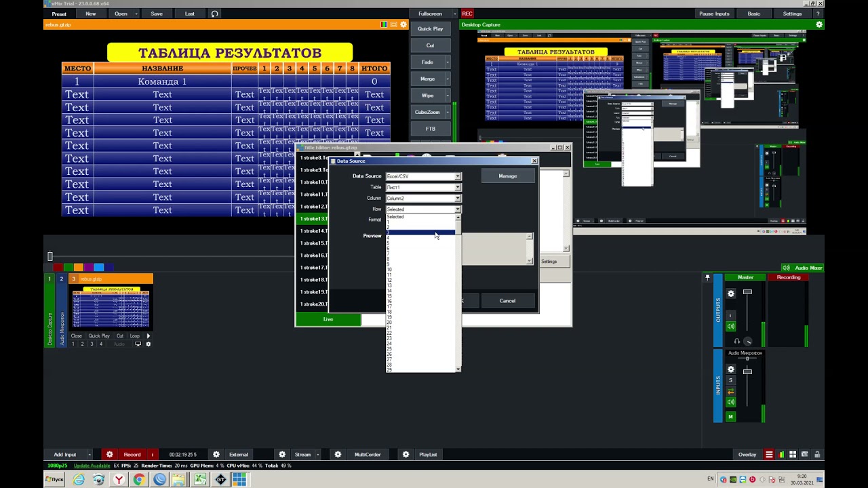Adjust Audio Микрофон volume fader
Screen dimensions: 868x488
tap(747, 371)
